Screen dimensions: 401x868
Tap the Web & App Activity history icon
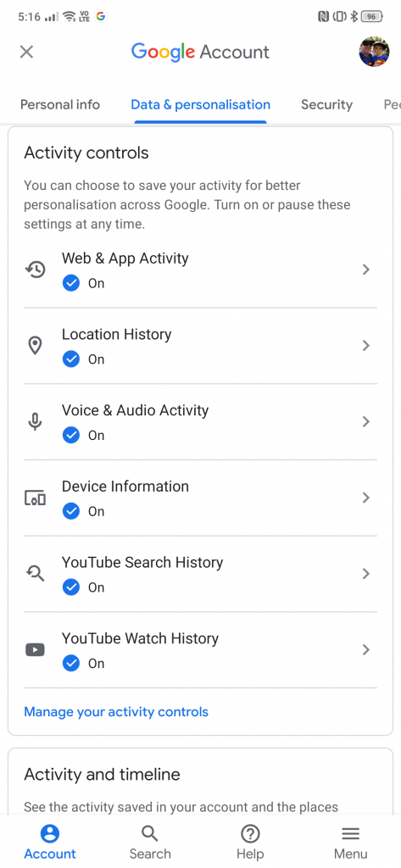tap(36, 270)
